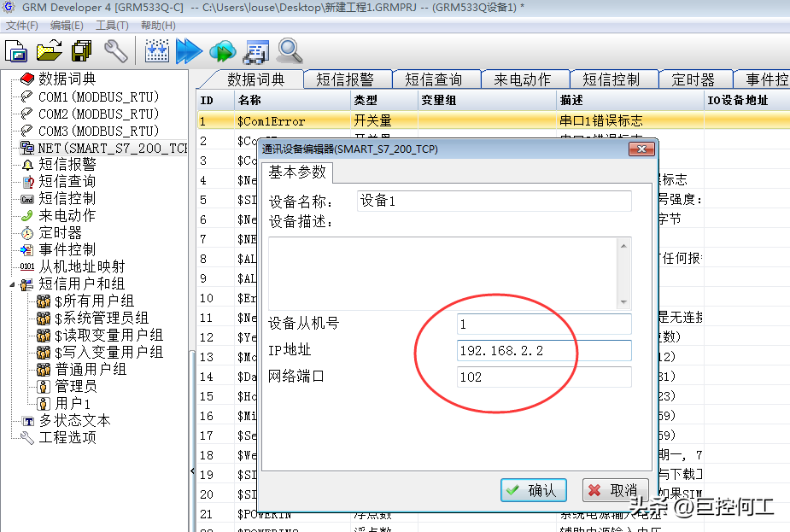This screenshot has height=532, width=790.
Task: Click the blue double-arrow download icon
Action: (189, 51)
